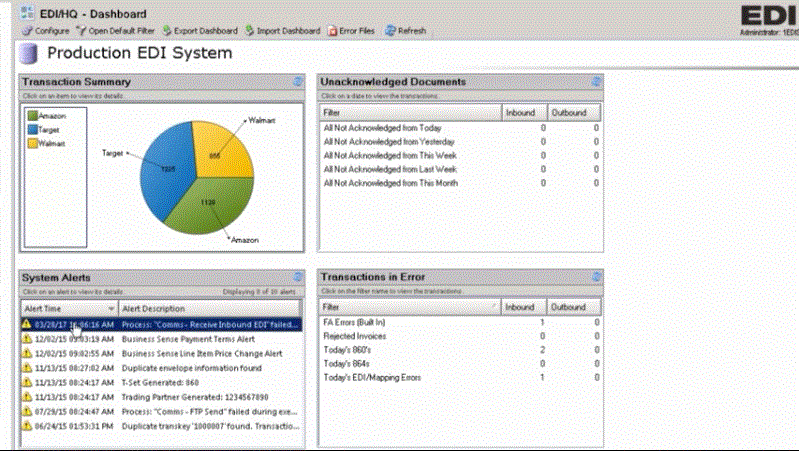
Task: Click Transaction Summary panel corner icon
Action: 297,82
